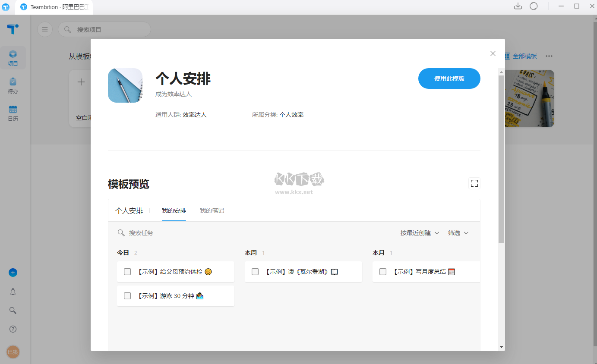Open the 按最近创建 sort dropdown
The width and height of the screenshot is (597, 364).
point(419,232)
